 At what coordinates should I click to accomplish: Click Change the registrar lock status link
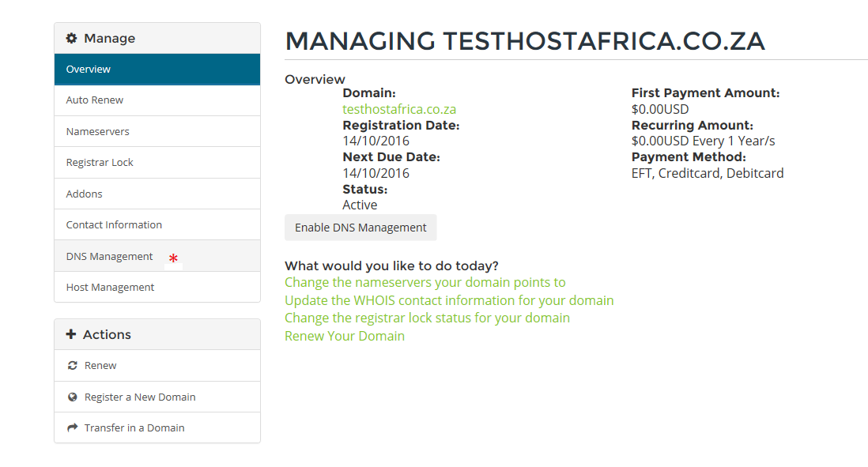(x=428, y=318)
